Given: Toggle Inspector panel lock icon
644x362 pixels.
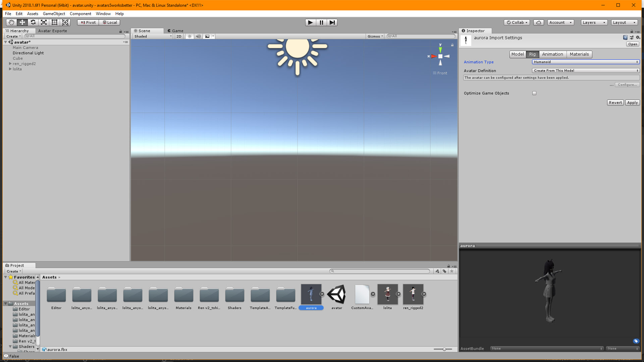Looking at the screenshot, I should point(632,32).
